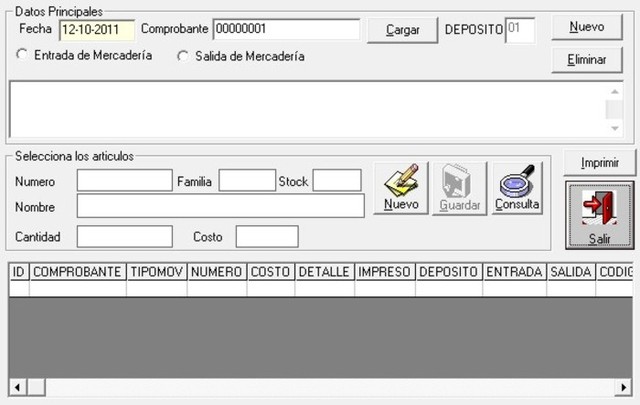Click the NUMERO column header
This screenshot has width=640, height=405.
click(217, 272)
